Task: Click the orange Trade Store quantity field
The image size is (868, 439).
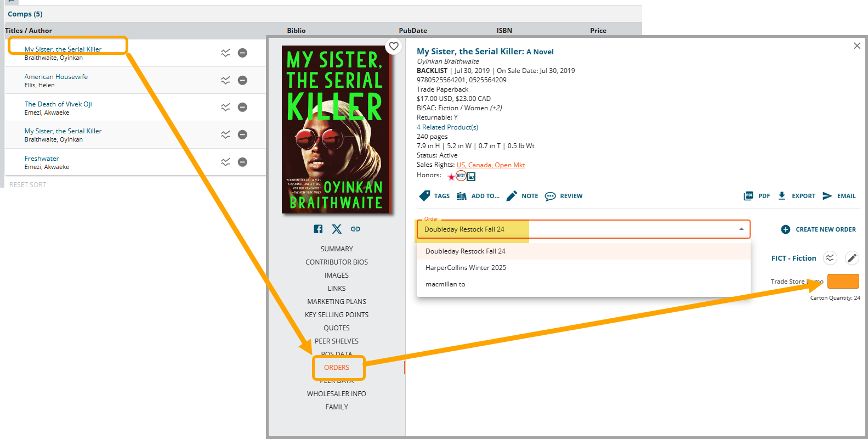Action: pyautogui.click(x=843, y=282)
